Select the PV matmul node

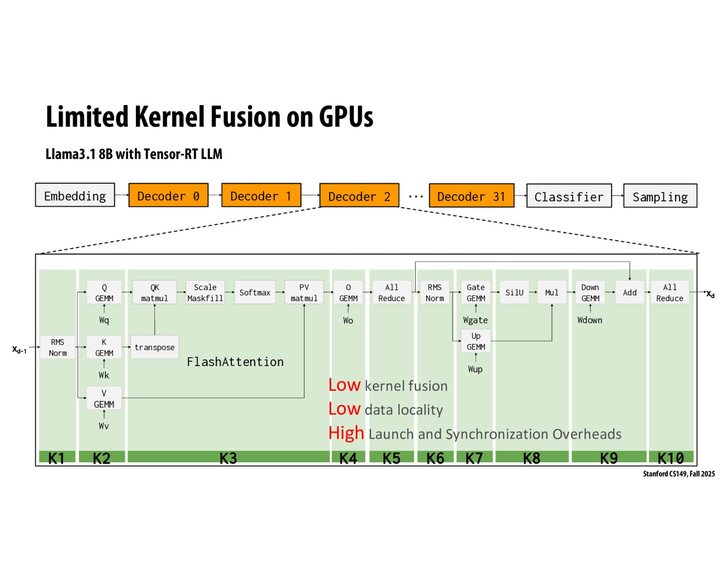coord(304,292)
